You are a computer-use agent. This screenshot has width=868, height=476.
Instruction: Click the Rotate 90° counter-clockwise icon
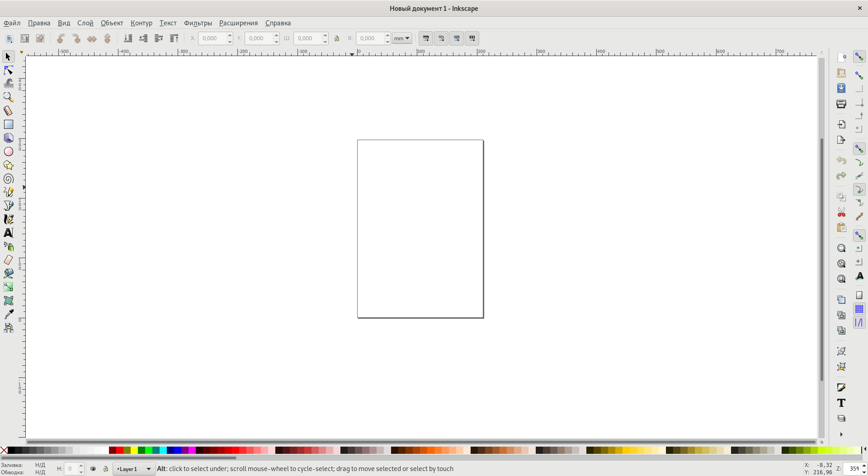click(x=61, y=38)
